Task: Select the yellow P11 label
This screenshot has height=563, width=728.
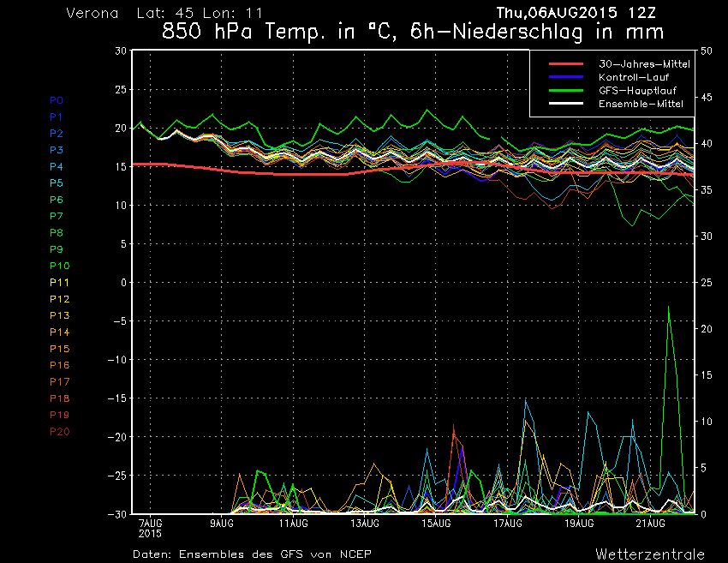Action: 59,283
